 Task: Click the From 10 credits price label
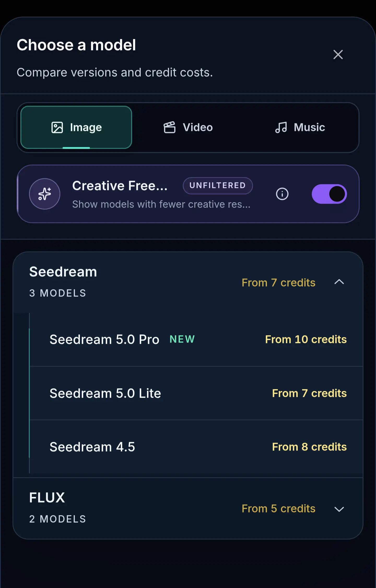[306, 339]
